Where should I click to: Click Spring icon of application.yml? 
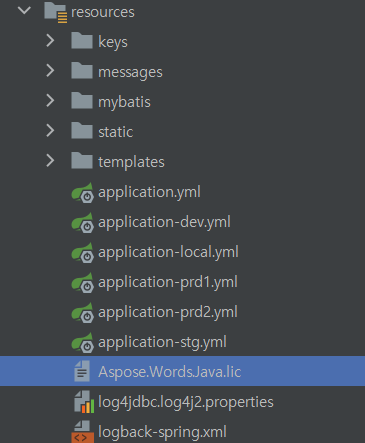pyautogui.click(x=83, y=193)
